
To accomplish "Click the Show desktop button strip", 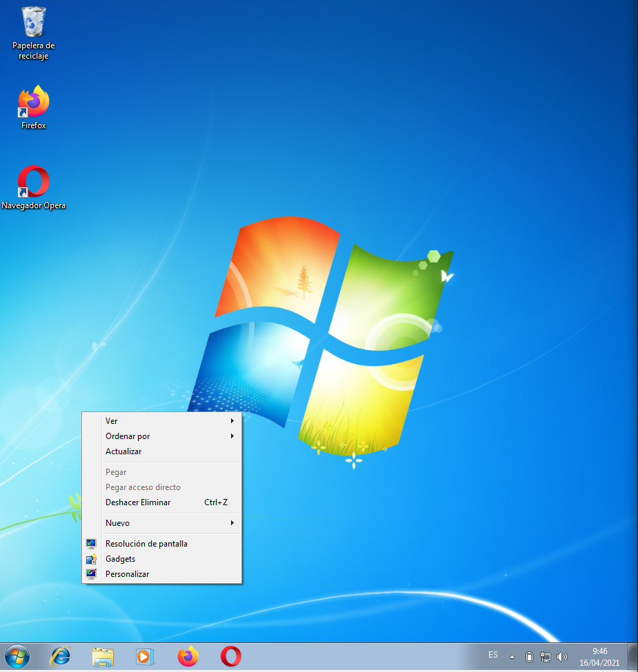I will [633, 657].
